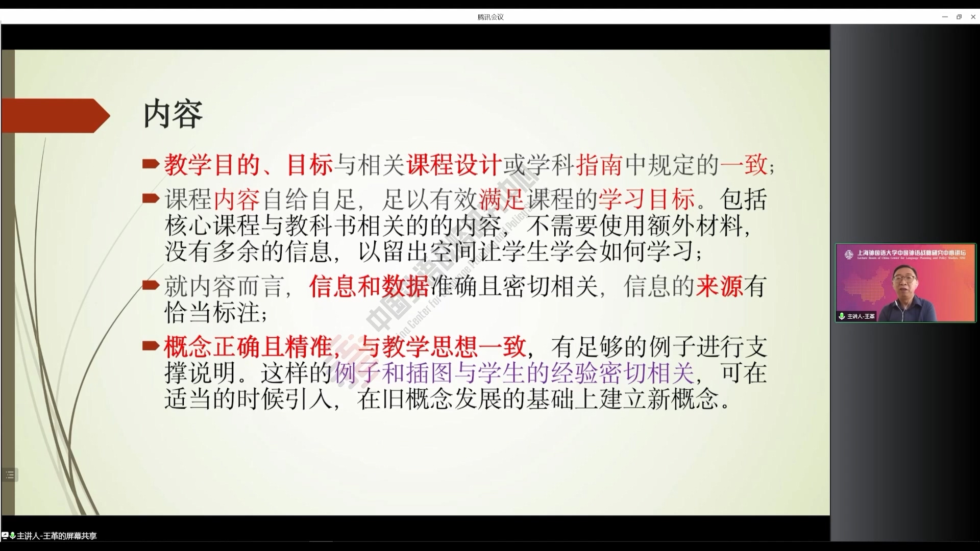Viewport: 980px width, 551px height.
Task: Close the Tencent Meeting window
Action: point(973,17)
